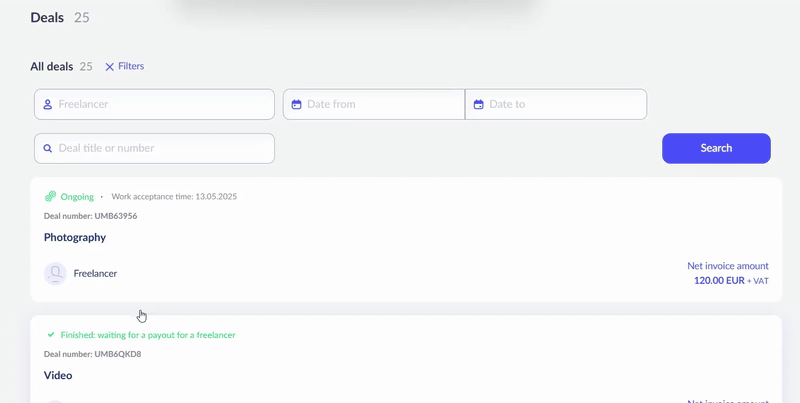This screenshot has height=403, width=800.
Task: Click the Ongoing status icon on Photography deal
Action: [50, 196]
